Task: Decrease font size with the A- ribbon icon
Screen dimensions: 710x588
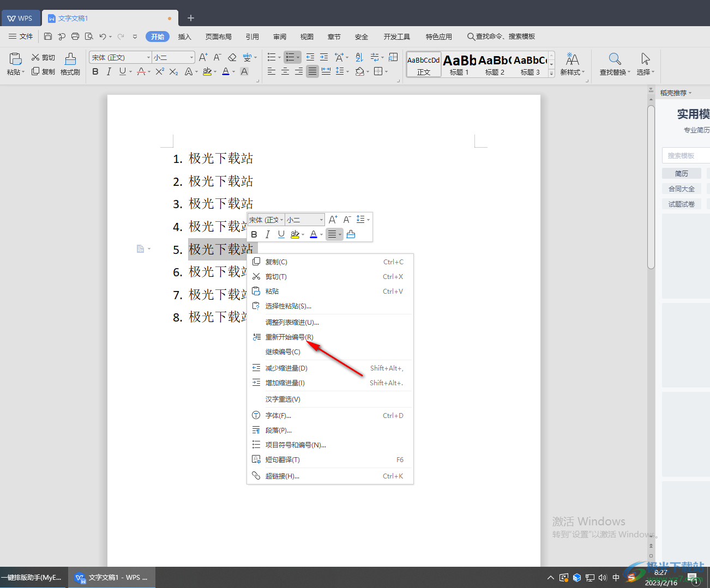Action: point(217,57)
